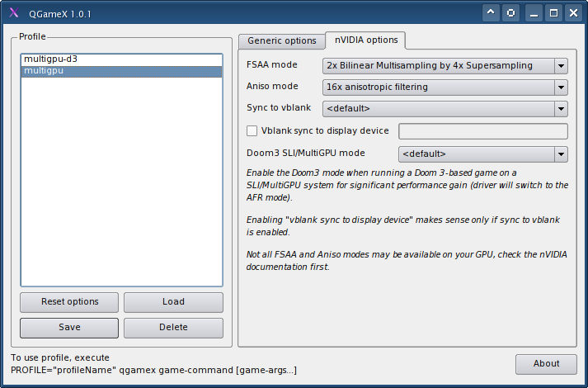
Task: Click the 'Not all FSAA and Aniso modes' note
Action: coord(407,260)
